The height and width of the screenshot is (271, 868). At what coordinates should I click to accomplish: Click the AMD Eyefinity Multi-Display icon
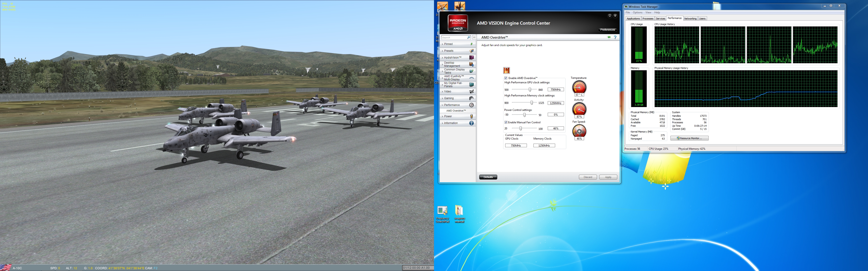click(471, 78)
